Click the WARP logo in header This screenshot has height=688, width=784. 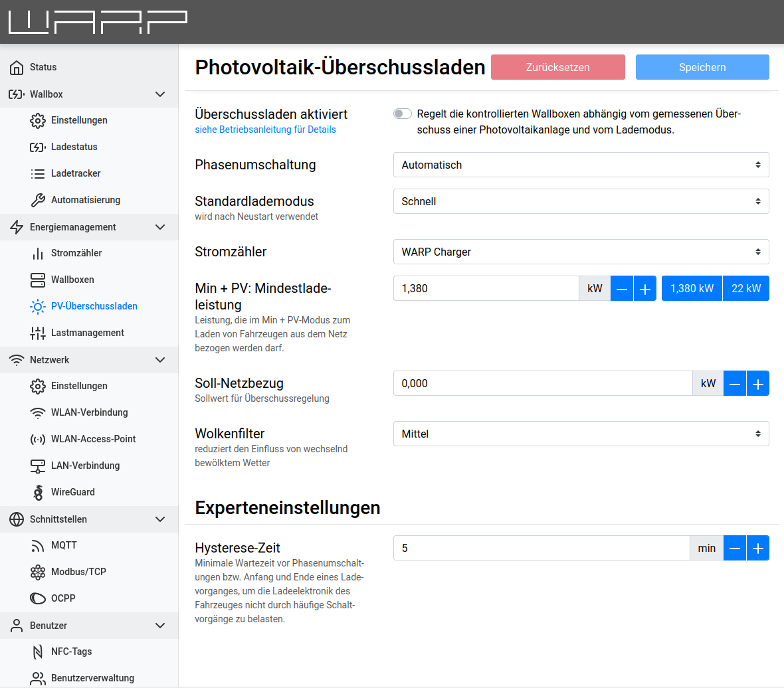[98, 22]
